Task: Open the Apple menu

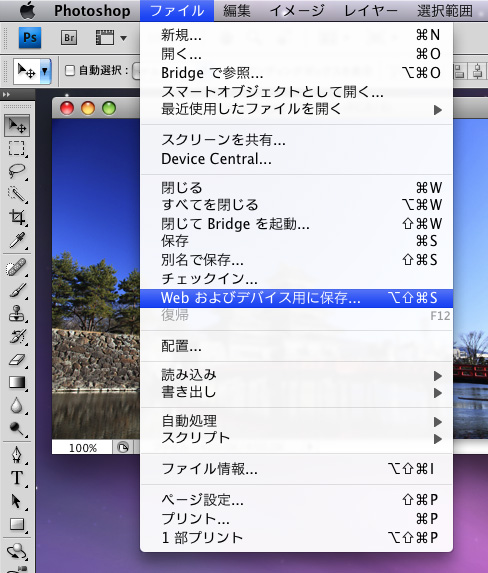Action: pos(27,11)
